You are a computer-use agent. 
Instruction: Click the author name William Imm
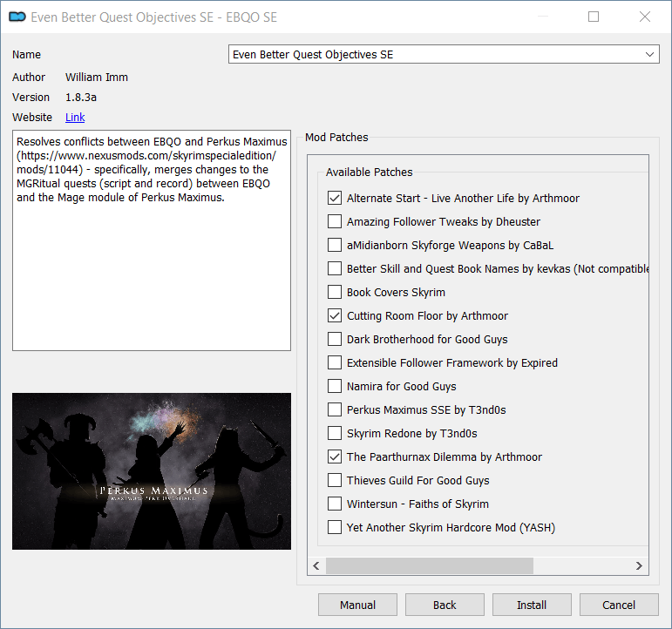coord(97,78)
